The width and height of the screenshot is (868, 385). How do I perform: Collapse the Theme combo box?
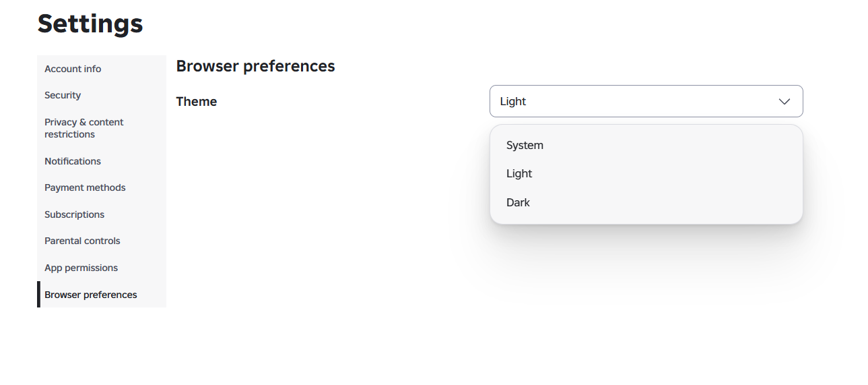pyautogui.click(x=646, y=101)
